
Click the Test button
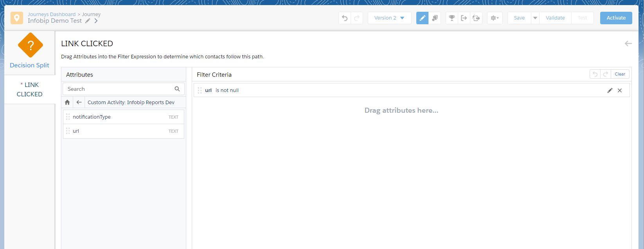[x=582, y=18]
